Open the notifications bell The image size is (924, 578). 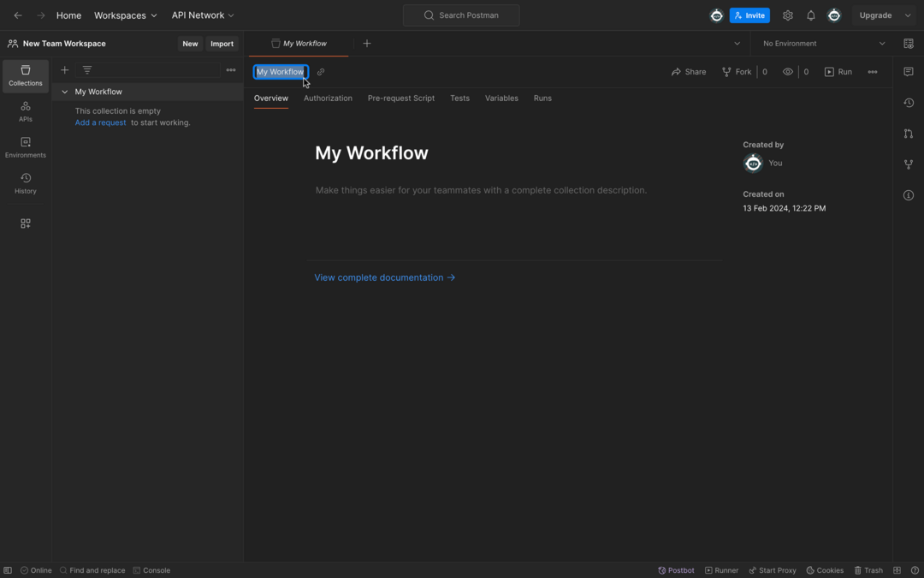(x=811, y=15)
